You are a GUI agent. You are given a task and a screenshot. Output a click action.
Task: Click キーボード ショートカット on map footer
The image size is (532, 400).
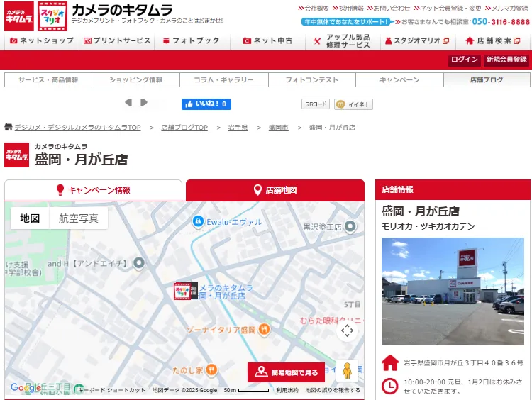click(x=111, y=390)
